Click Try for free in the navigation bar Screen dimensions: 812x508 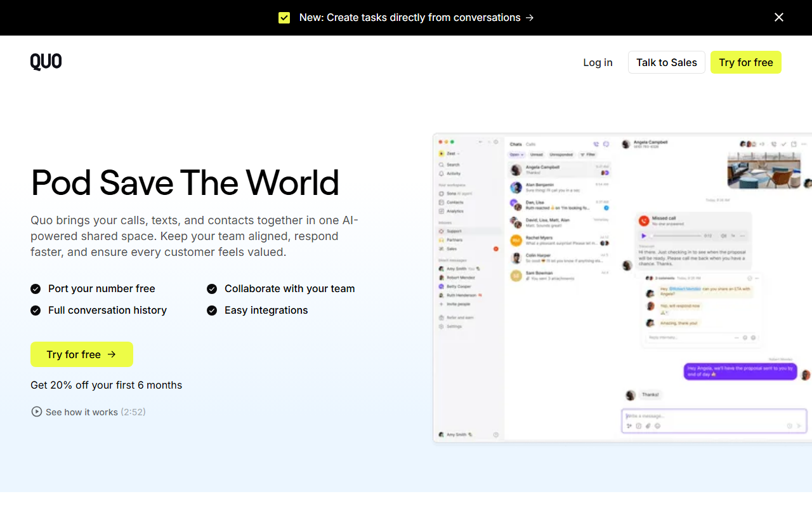[746, 62]
